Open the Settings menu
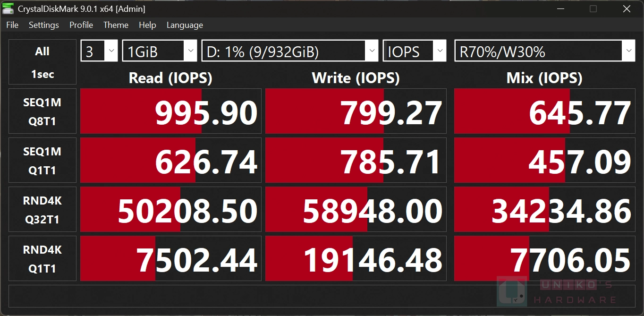 (x=44, y=25)
